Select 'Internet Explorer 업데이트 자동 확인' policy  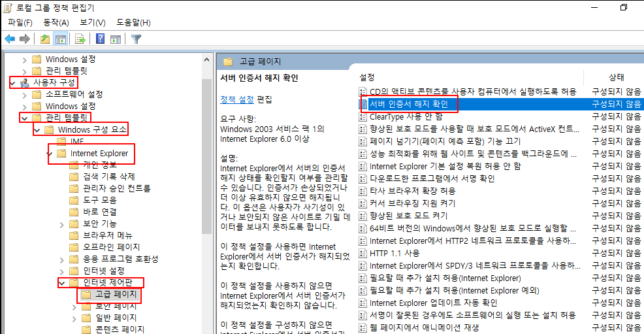point(433,303)
